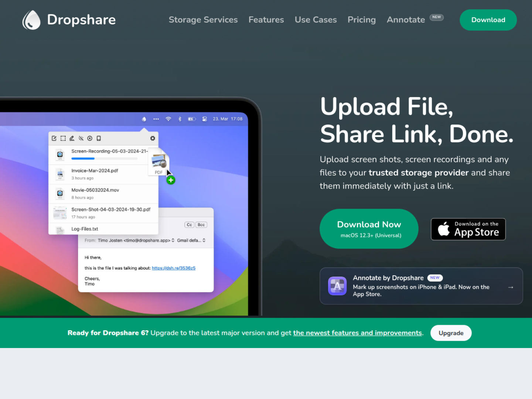Click the Screen-Shot-04-03-2024 thumbnail
This screenshot has width=532, height=399.
coord(60,213)
